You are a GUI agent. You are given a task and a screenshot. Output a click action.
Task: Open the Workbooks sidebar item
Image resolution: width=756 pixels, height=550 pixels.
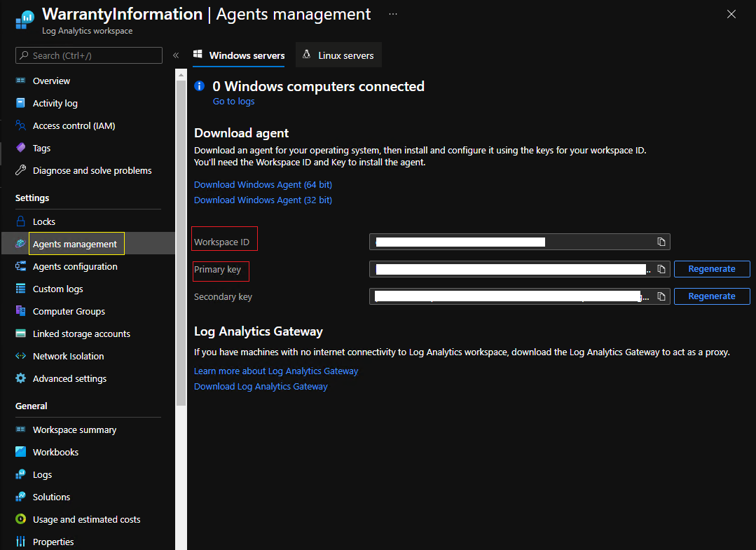55,452
